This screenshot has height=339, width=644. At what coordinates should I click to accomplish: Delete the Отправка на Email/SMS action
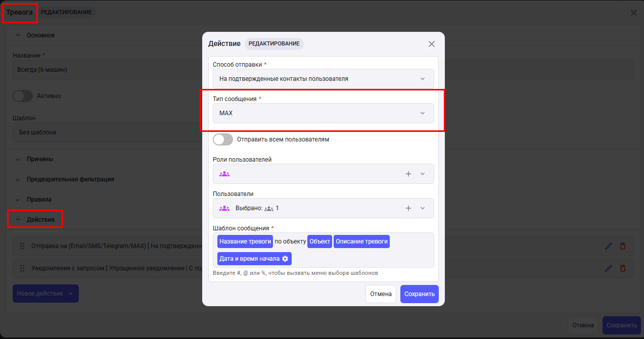(623, 246)
